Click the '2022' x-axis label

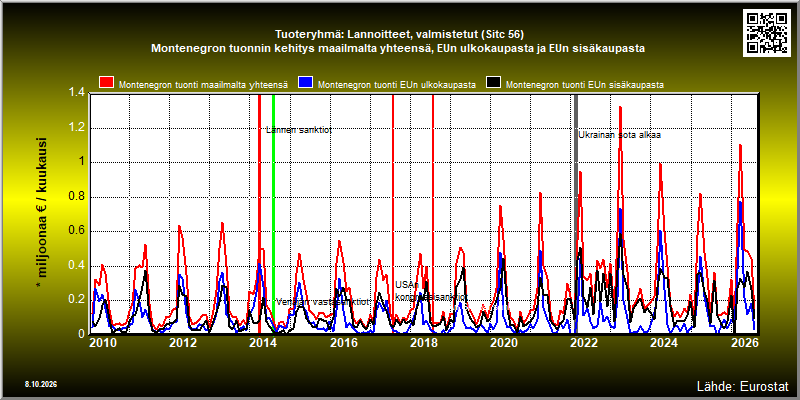click(584, 343)
